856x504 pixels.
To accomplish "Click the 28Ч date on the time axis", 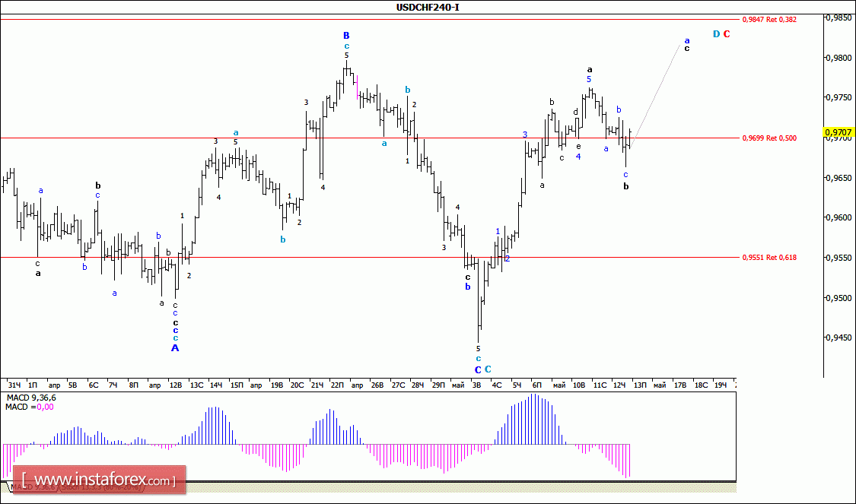I will (418, 385).
